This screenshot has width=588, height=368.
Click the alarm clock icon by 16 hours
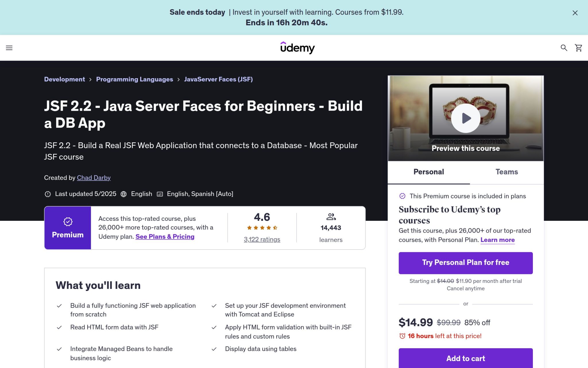point(402,336)
